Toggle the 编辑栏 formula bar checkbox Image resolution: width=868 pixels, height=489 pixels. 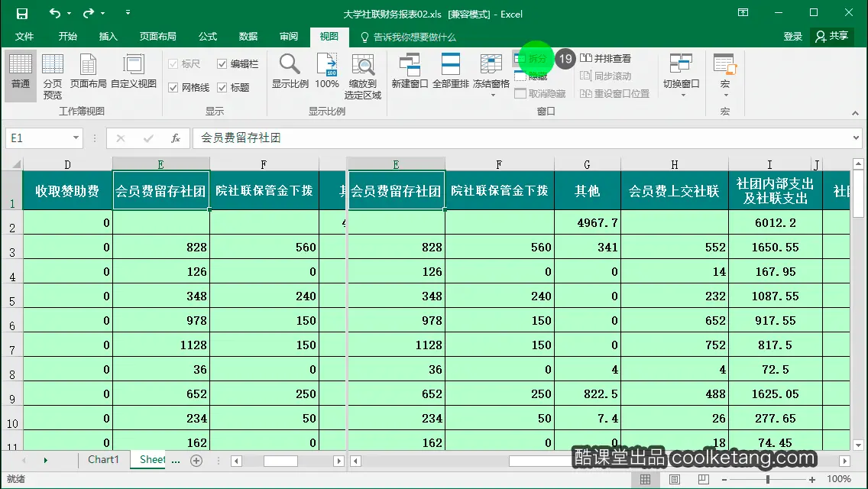coord(222,63)
